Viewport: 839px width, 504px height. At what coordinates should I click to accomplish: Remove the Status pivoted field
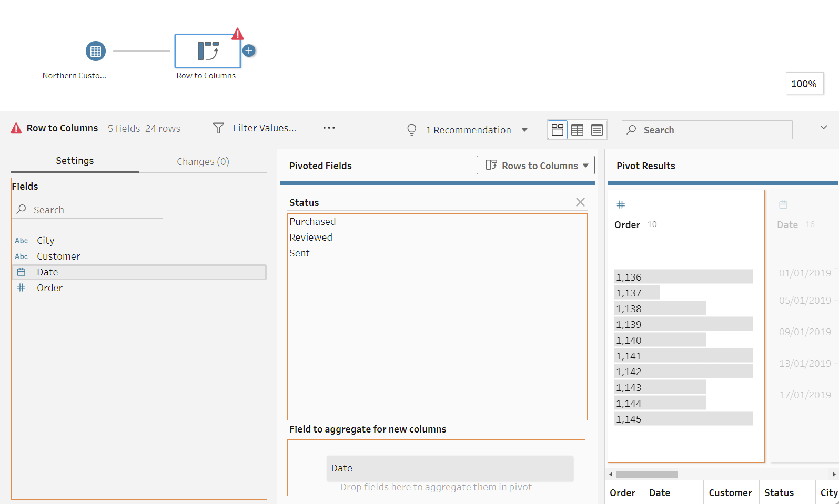(x=580, y=202)
